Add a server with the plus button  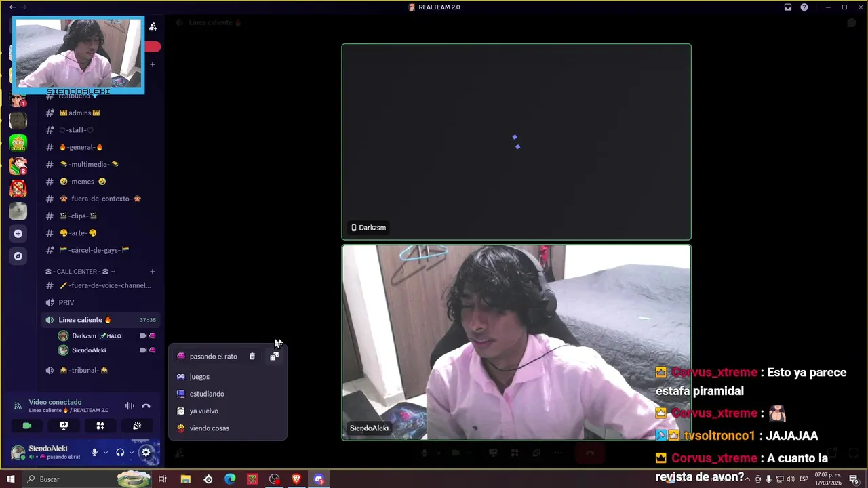pyautogui.click(x=18, y=233)
